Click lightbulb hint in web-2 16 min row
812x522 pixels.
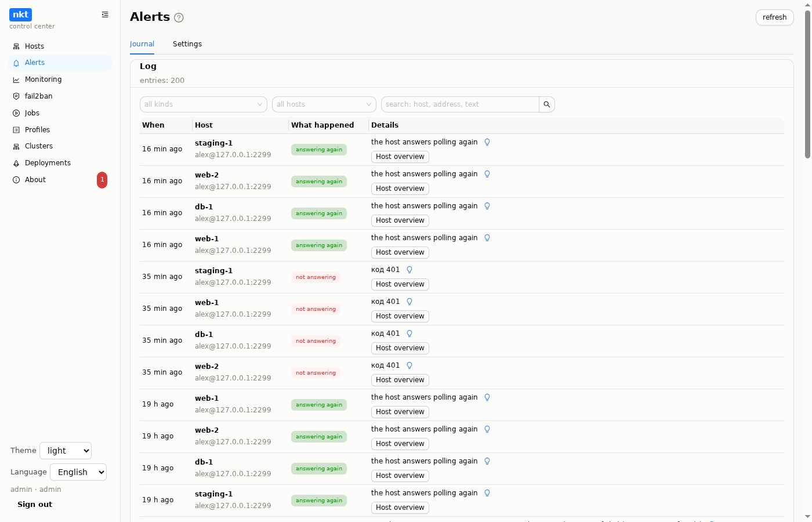(487, 174)
